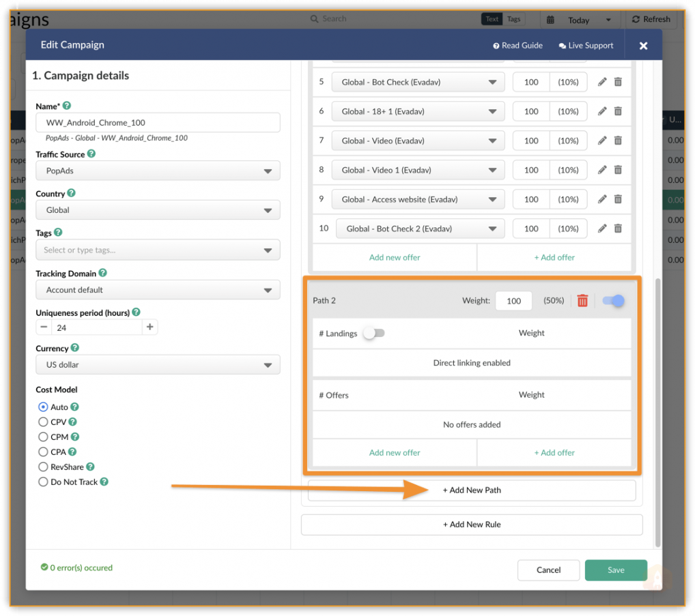Delete offer 9 using its trash icon
695x616 pixels.
point(618,199)
